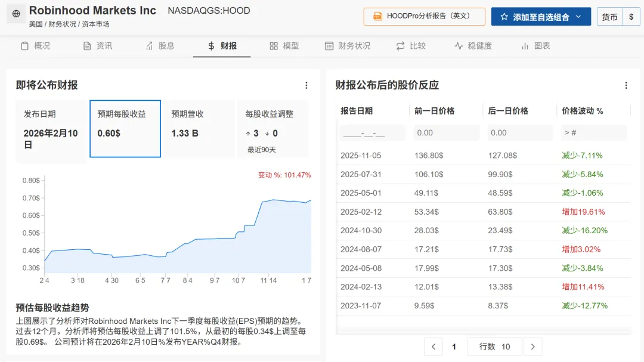Click the 变动 %: 101.47% label
The height and width of the screenshot is (362, 644).
[x=284, y=175]
